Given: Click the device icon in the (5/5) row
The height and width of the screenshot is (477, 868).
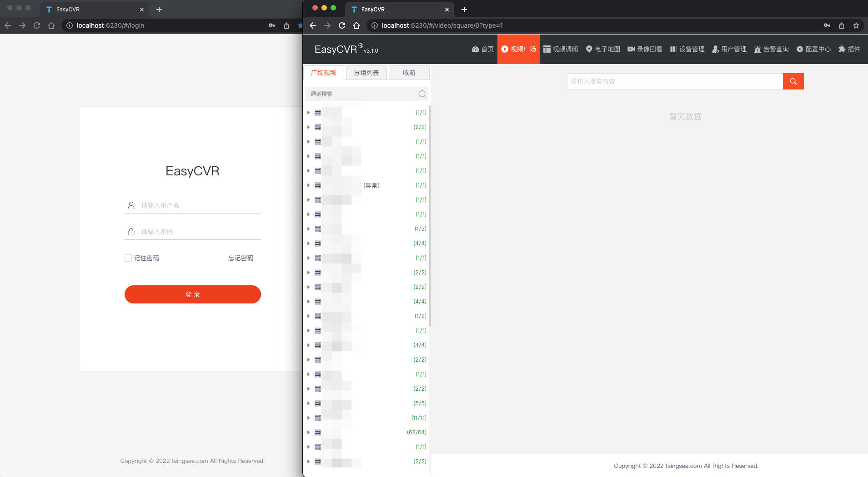Looking at the screenshot, I should [x=318, y=403].
